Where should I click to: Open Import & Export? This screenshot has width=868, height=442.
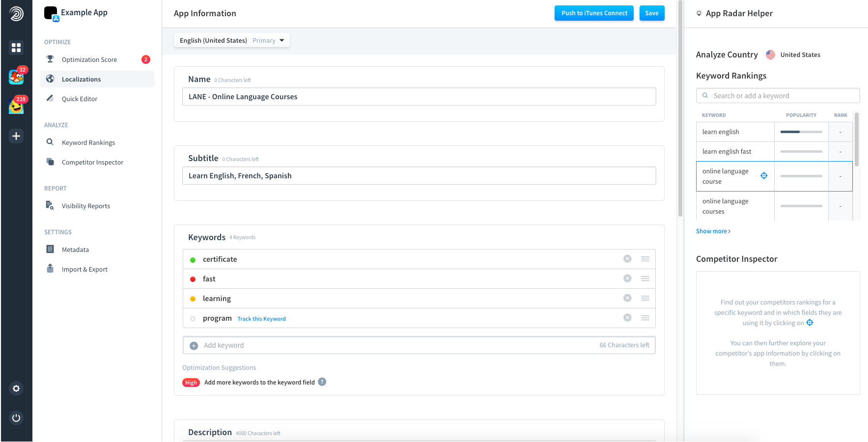click(x=97, y=269)
